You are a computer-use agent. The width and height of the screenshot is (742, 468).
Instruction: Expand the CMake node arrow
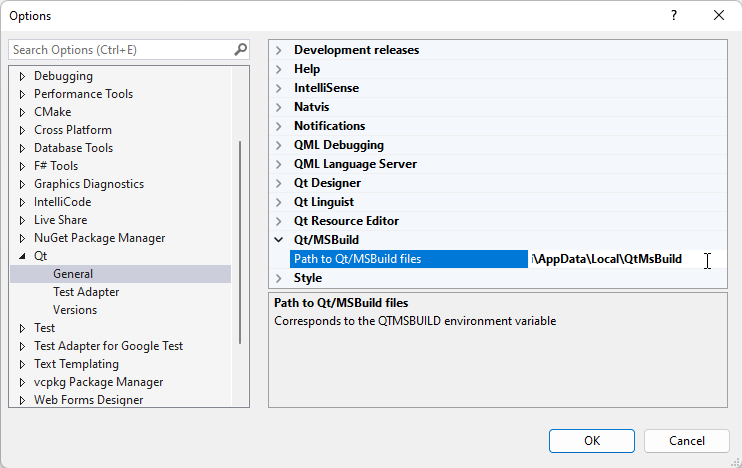pyautogui.click(x=22, y=112)
